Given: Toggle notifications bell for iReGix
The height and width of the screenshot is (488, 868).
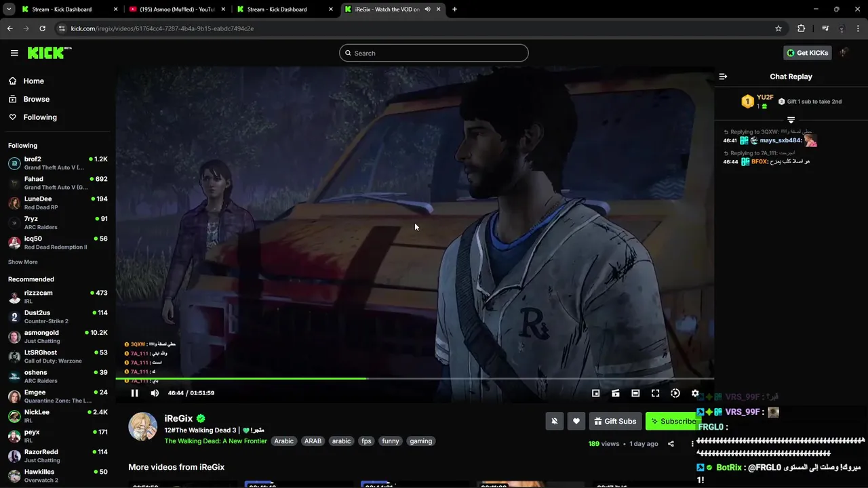Looking at the screenshot, I should [x=554, y=421].
